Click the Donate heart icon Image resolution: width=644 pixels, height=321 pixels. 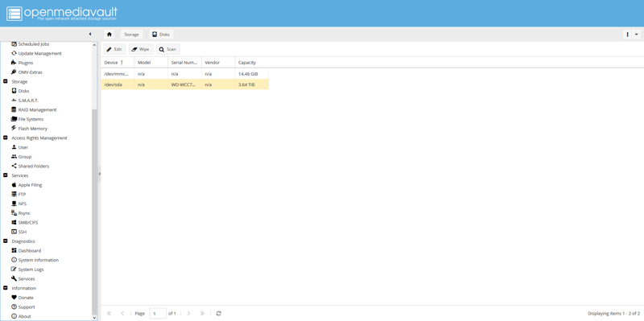(14, 298)
